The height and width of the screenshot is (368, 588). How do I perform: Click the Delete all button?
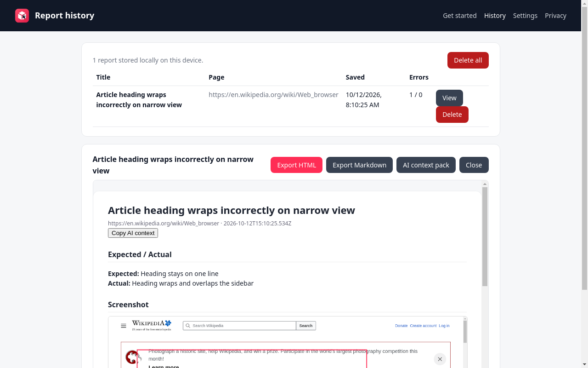tap(468, 60)
